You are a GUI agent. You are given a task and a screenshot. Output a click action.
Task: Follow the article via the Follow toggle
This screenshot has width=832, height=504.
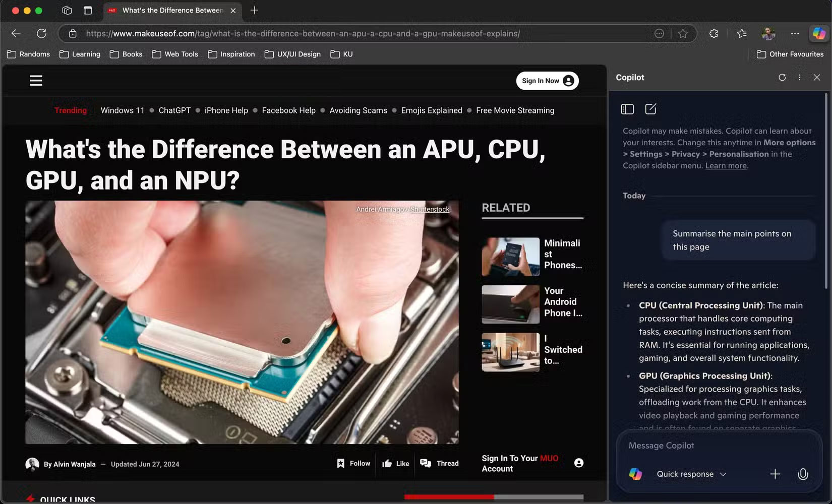pyautogui.click(x=353, y=463)
